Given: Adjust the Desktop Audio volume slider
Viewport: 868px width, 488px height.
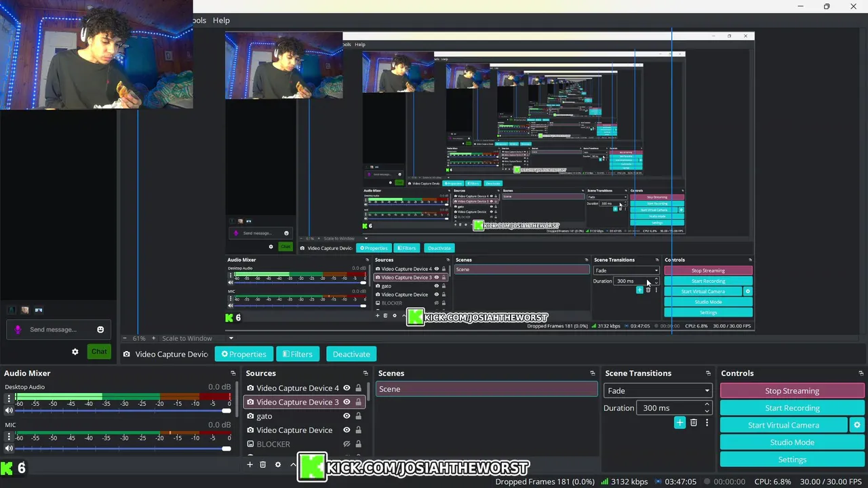Looking at the screenshot, I should 124,411.
